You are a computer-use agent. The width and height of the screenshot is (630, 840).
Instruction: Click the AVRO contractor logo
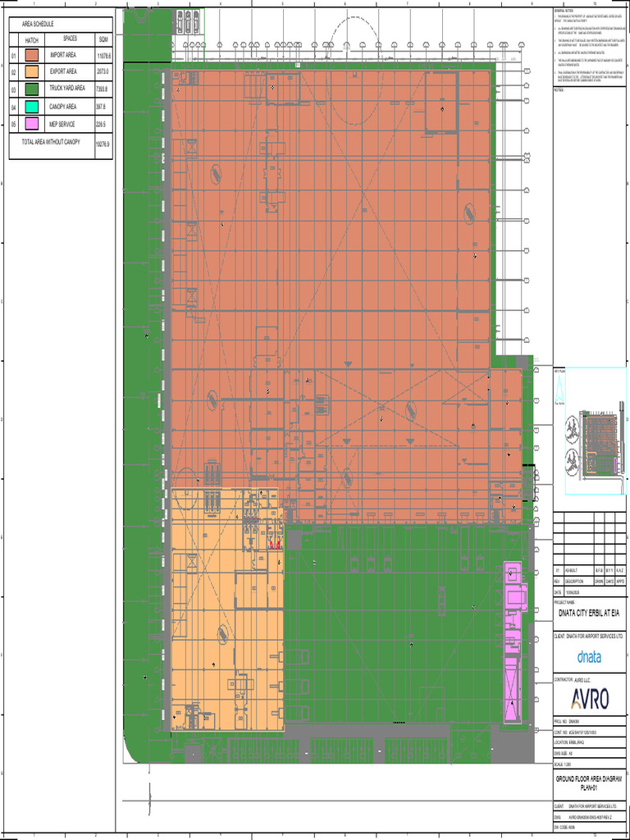(x=590, y=699)
